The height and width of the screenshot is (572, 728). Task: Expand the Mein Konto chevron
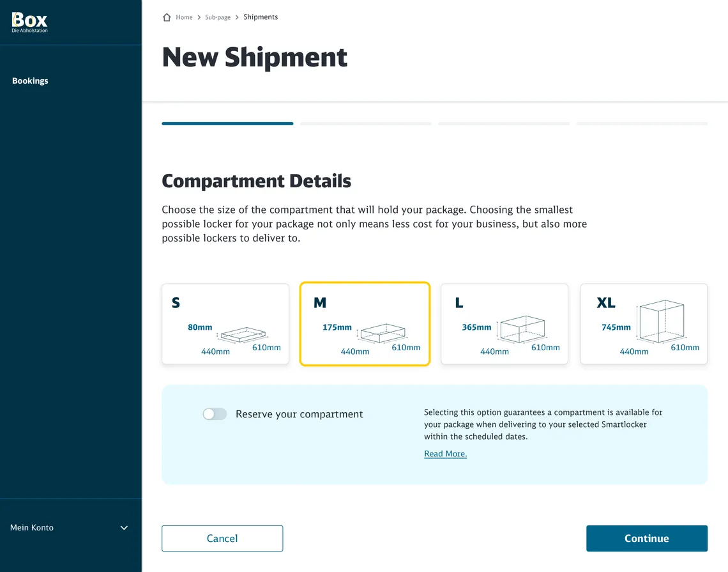coord(124,528)
